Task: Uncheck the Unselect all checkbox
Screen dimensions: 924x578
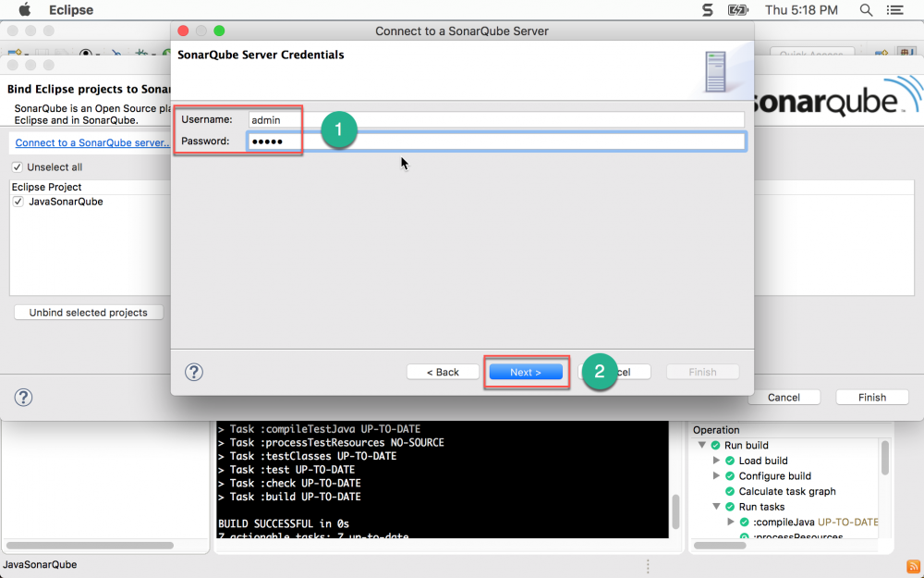Action: (17, 167)
